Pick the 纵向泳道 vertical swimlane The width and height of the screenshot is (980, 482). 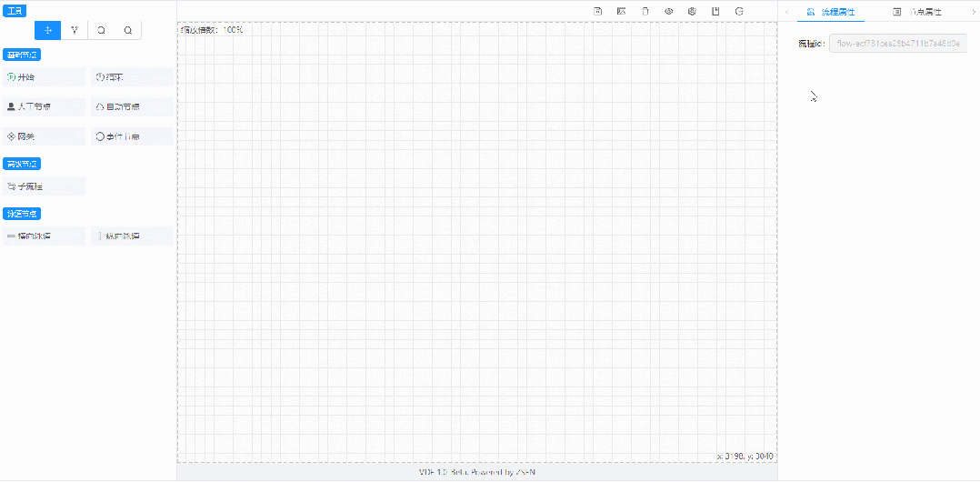[132, 236]
